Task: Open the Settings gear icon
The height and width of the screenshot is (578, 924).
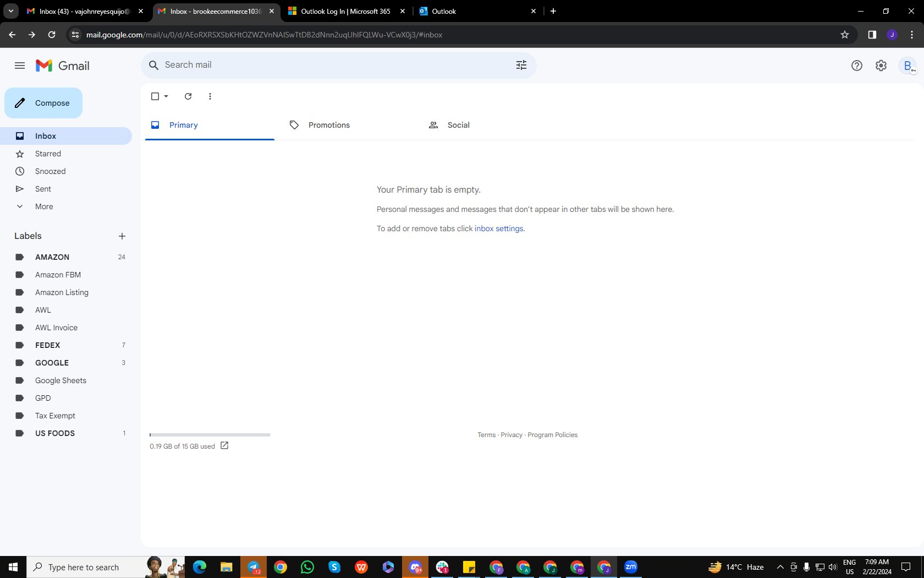Action: point(881,66)
